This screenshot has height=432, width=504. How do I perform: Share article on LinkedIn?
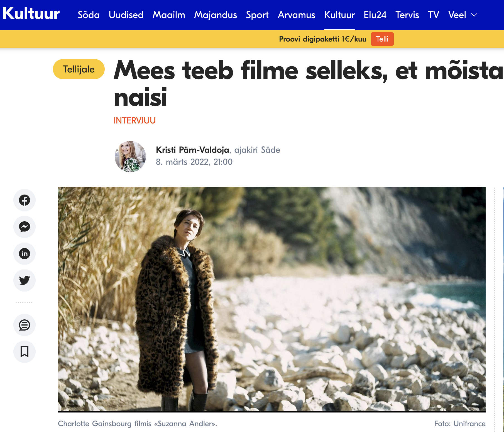click(25, 254)
